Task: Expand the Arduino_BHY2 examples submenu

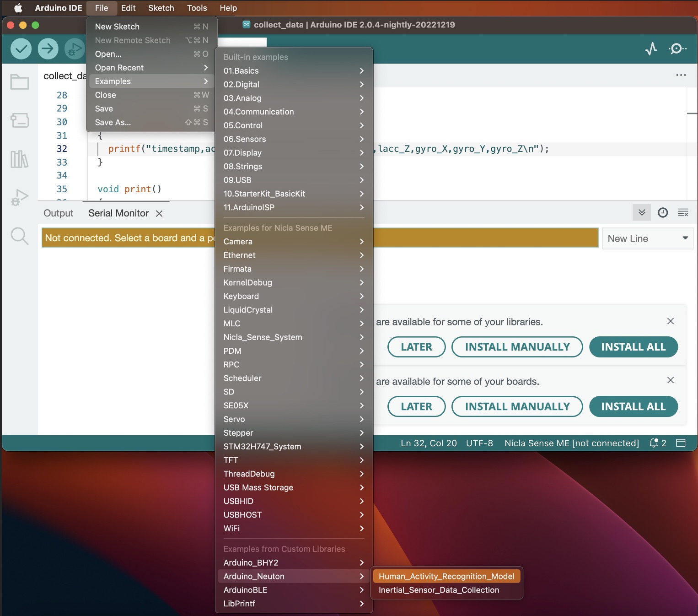Action: point(294,563)
